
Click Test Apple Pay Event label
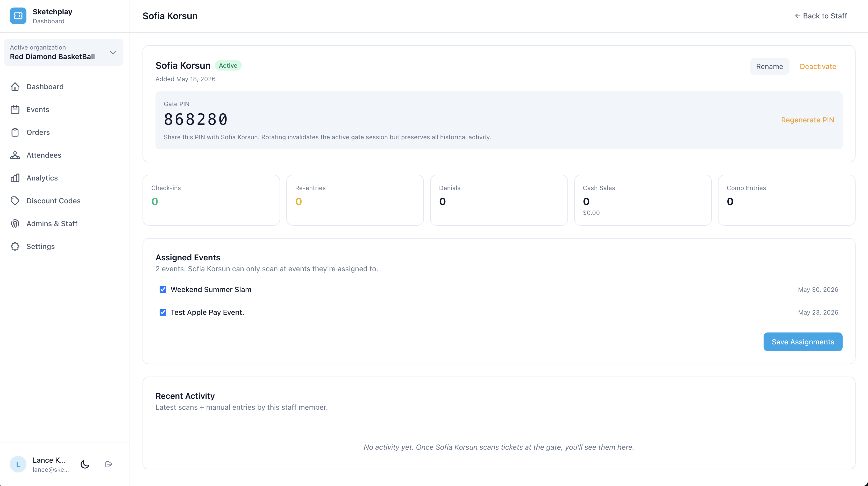click(x=207, y=312)
